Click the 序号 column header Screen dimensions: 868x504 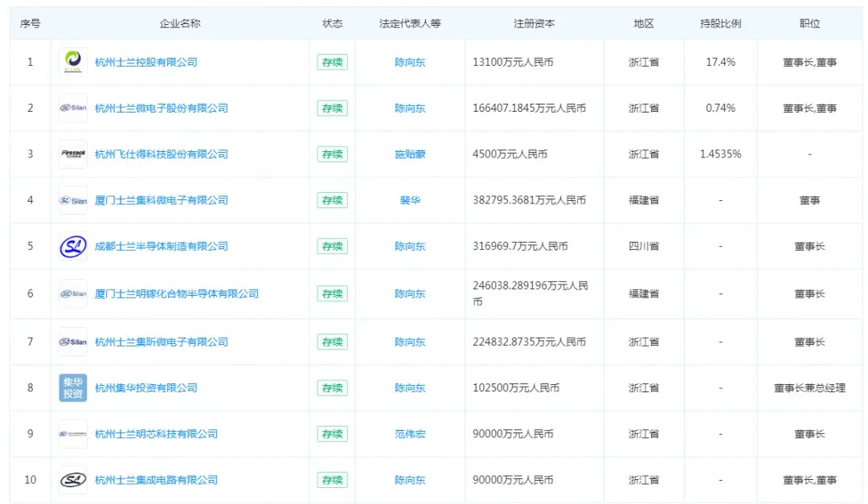pos(30,23)
